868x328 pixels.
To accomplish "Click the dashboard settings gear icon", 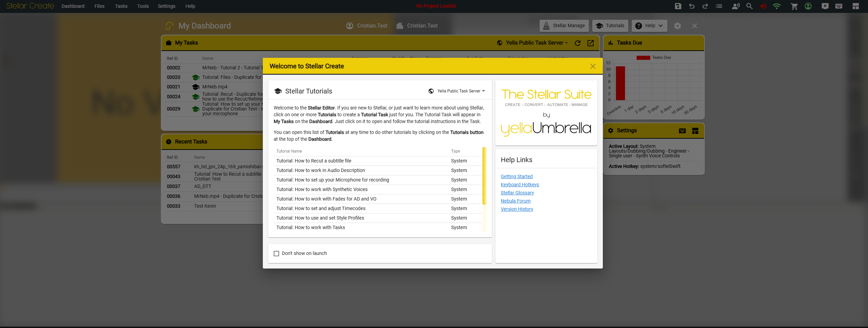I will click(678, 26).
